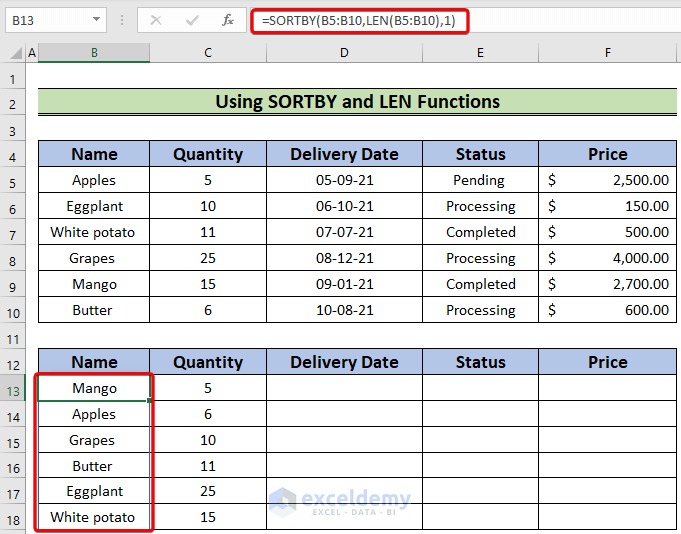Select the '05-09-21' date cell

[344, 180]
